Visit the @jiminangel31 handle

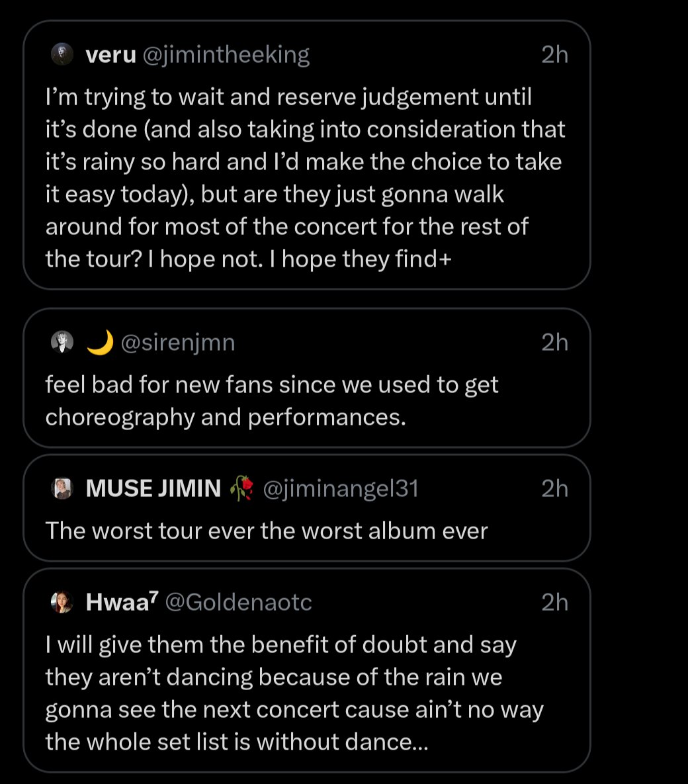point(341,489)
